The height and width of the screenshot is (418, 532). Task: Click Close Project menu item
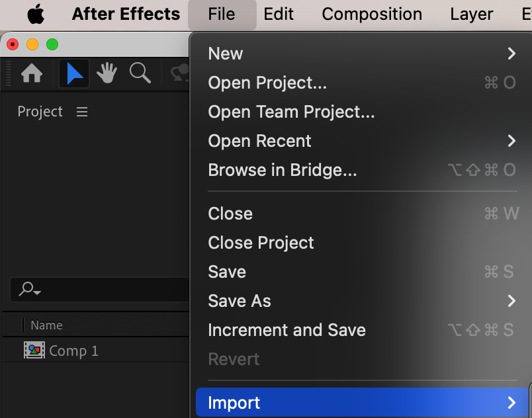point(261,243)
